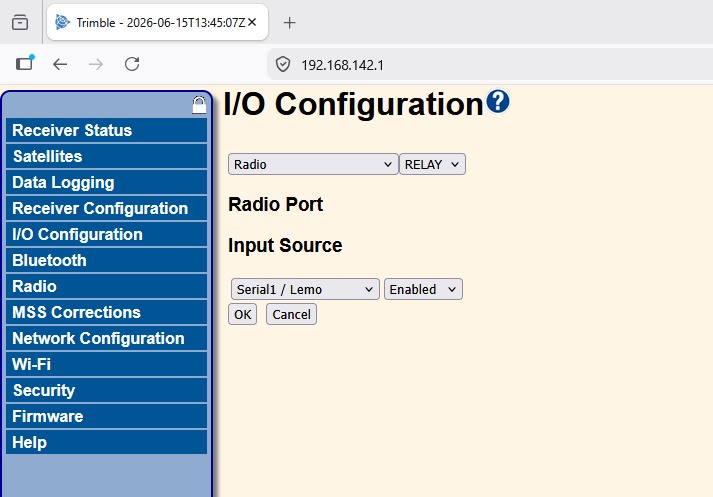Open Bluetooth menu

106,261
